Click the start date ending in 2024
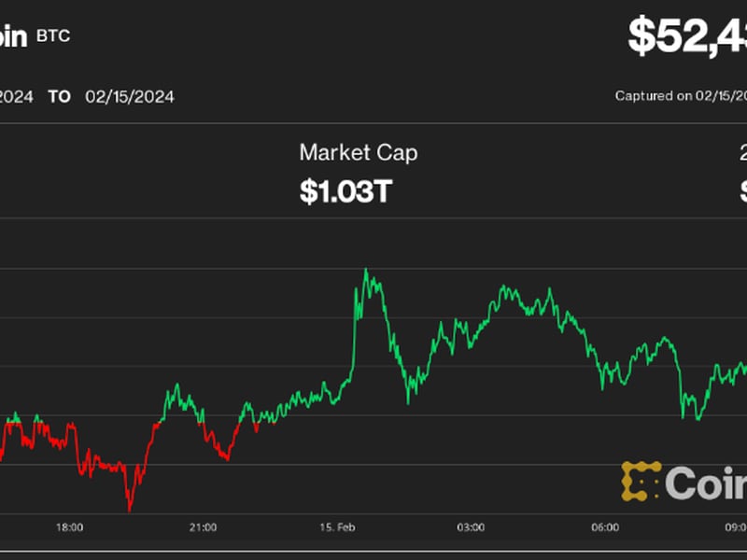 pos(16,96)
